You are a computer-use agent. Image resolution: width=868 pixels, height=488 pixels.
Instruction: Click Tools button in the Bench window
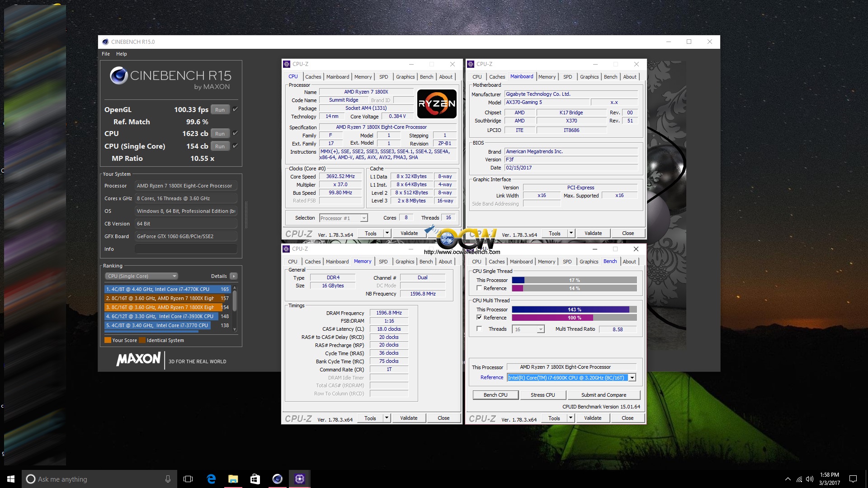click(x=554, y=418)
